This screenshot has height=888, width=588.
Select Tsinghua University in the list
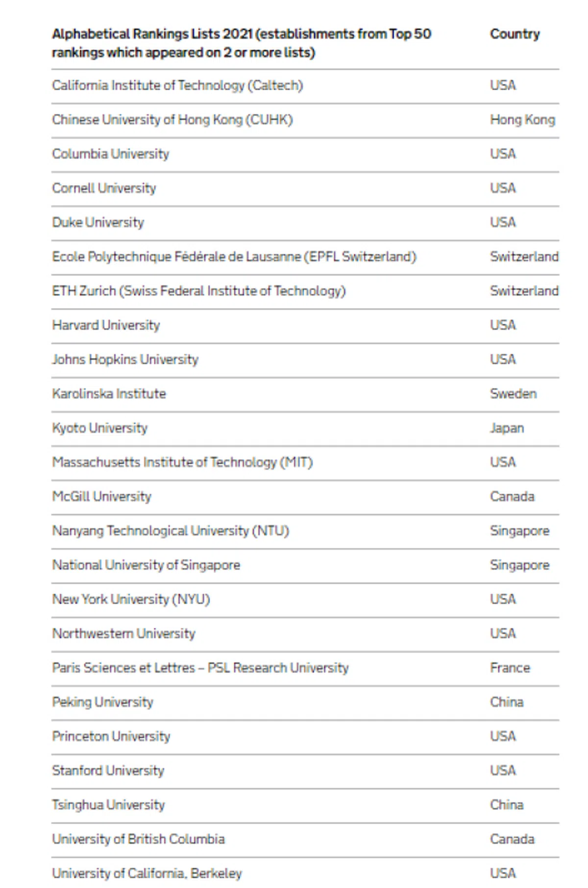click(x=108, y=805)
